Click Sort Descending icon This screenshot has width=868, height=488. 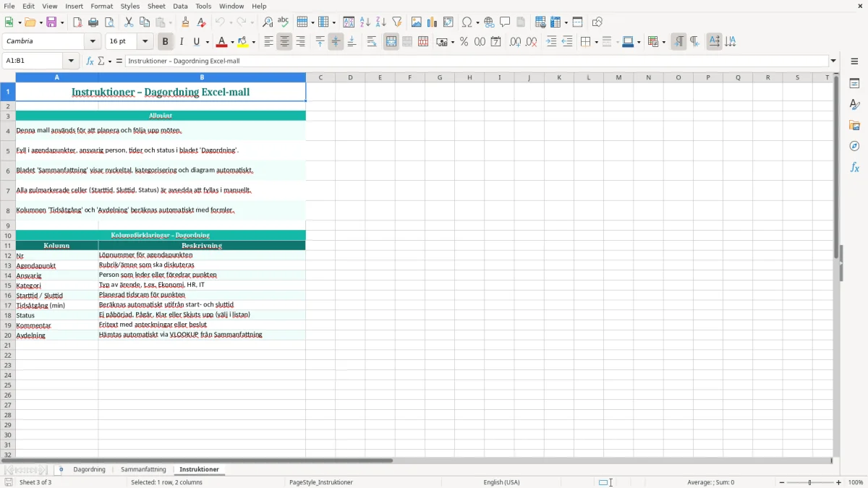click(381, 22)
